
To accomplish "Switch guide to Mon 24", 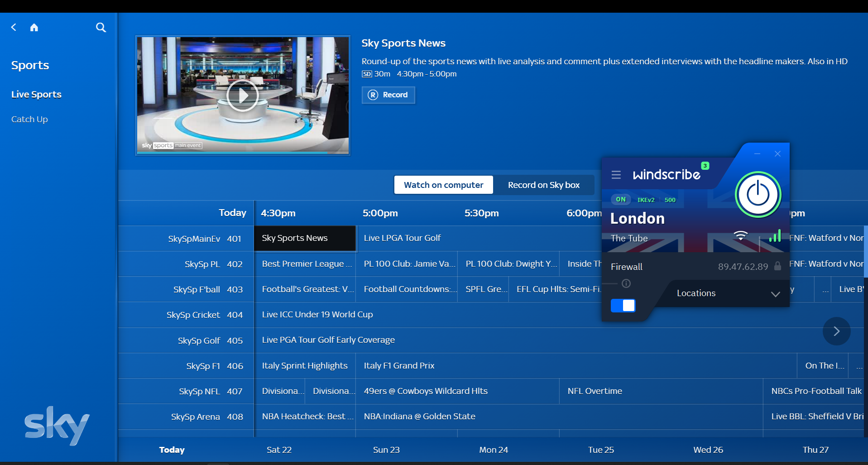I will click(x=494, y=450).
